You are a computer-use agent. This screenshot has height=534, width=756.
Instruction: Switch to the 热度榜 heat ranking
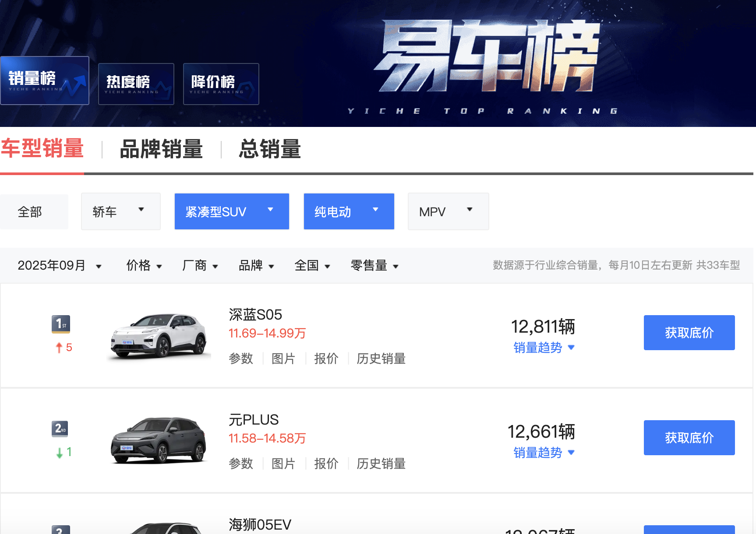tap(136, 84)
